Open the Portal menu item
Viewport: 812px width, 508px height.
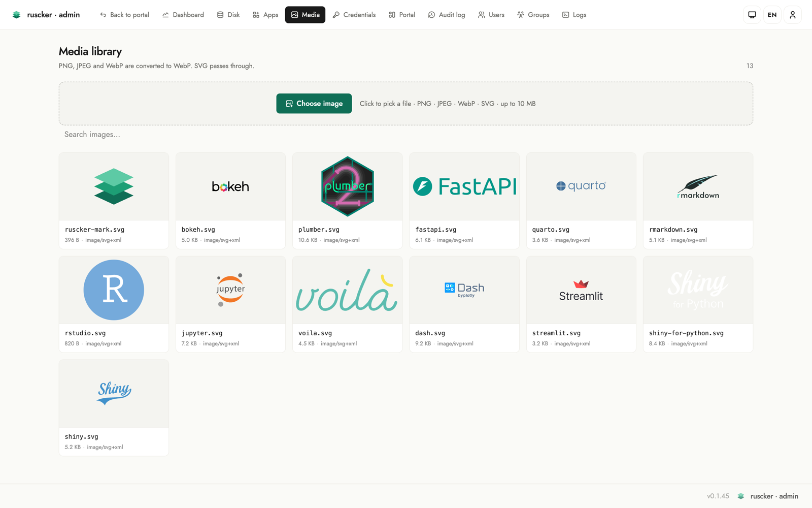(402, 15)
